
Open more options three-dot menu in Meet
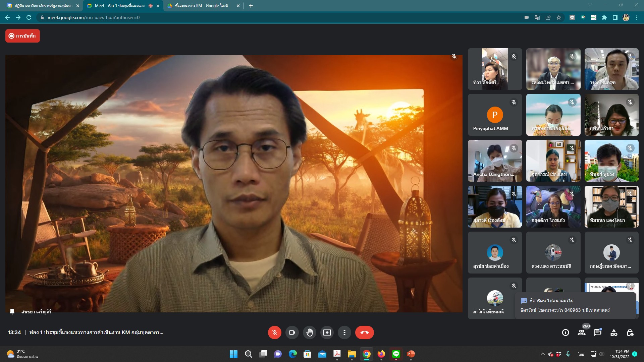(344, 333)
